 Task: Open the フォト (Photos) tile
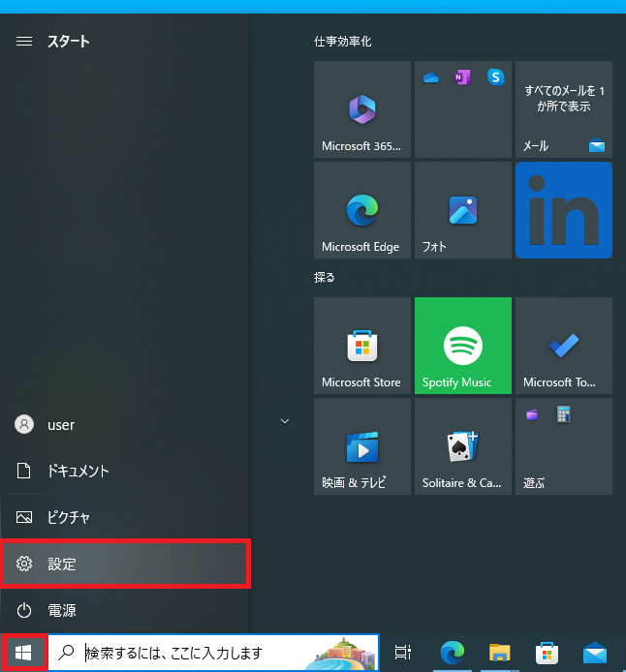[462, 210]
